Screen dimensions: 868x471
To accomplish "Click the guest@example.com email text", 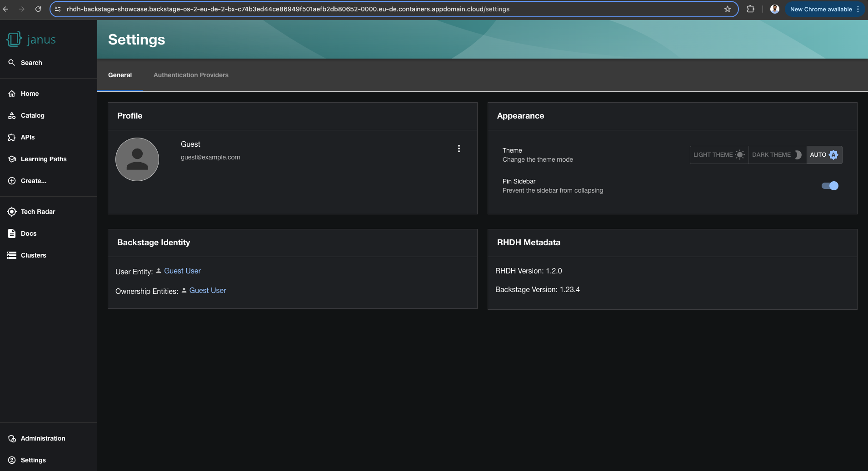I will point(210,157).
